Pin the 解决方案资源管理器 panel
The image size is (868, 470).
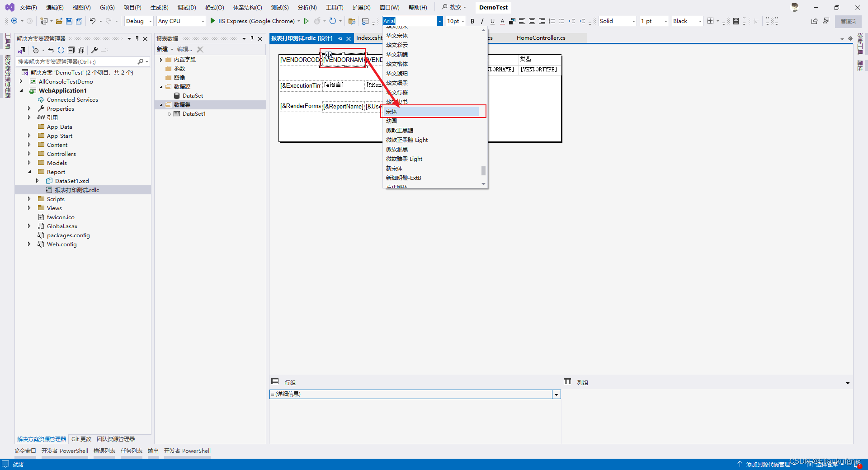137,38
